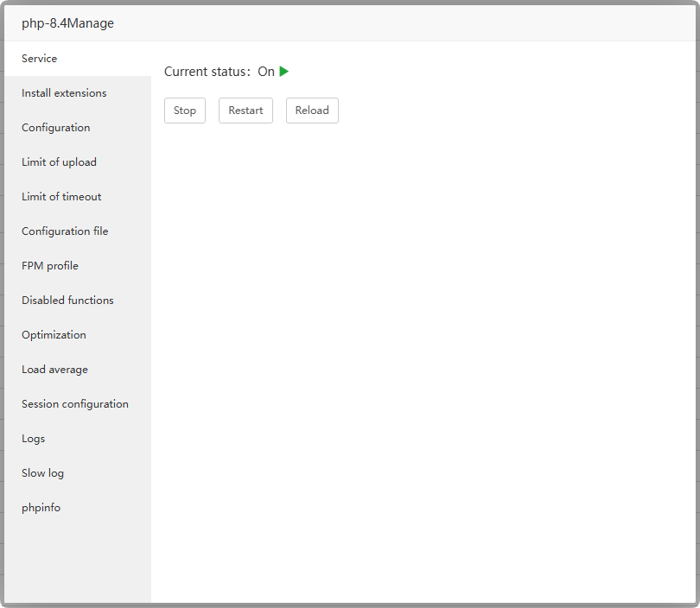700x608 pixels.
Task: Click the green running status triangle icon
Action: coord(284,72)
